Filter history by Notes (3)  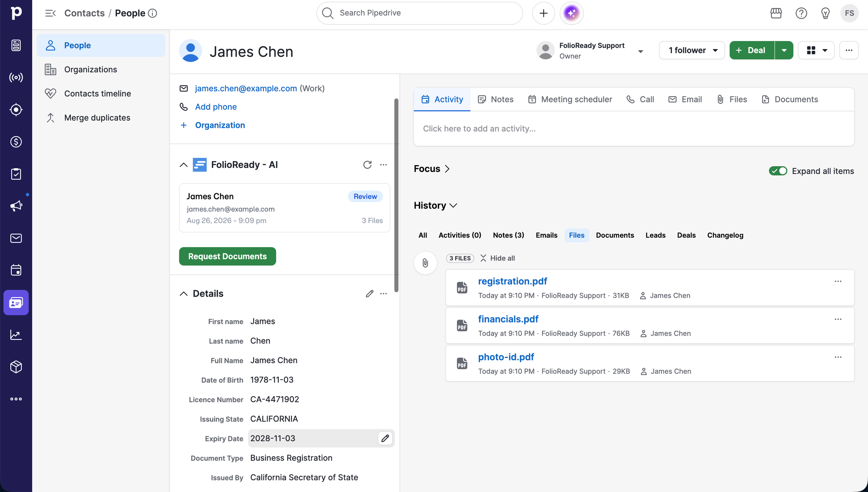tap(508, 235)
